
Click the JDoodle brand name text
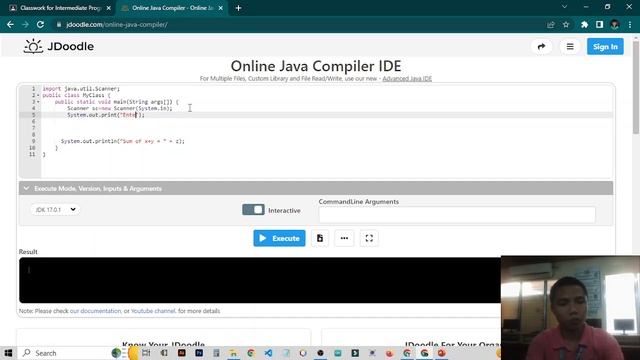(x=71, y=47)
